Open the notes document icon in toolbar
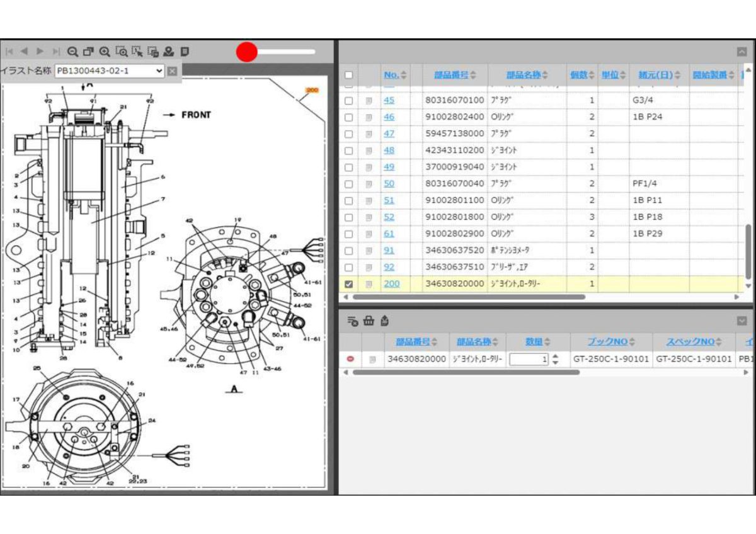The image size is (756, 534). click(185, 52)
